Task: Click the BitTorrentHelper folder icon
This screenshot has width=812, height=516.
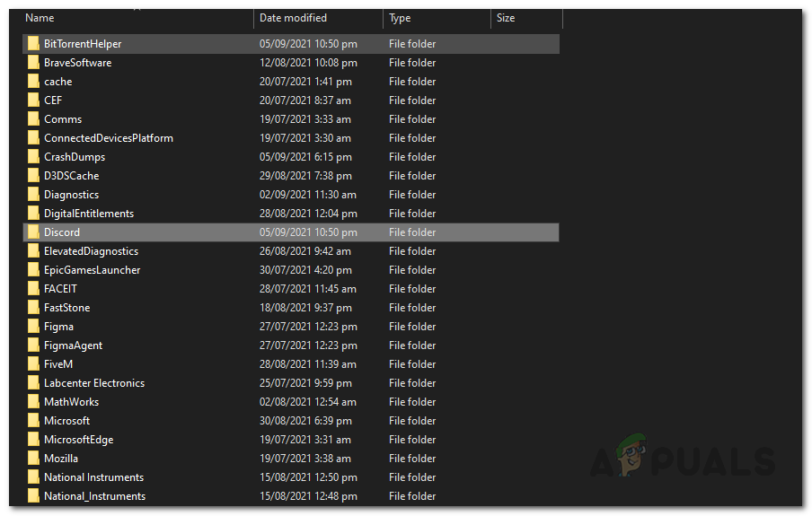Action: pyautogui.click(x=33, y=44)
